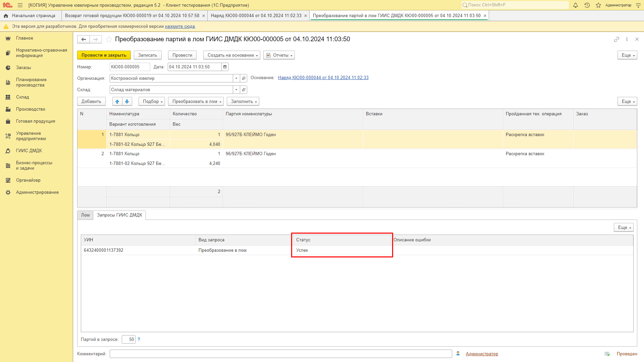This screenshot has width=644, height=362.
Task: Expand Заполнить dropdown
Action: [x=243, y=102]
